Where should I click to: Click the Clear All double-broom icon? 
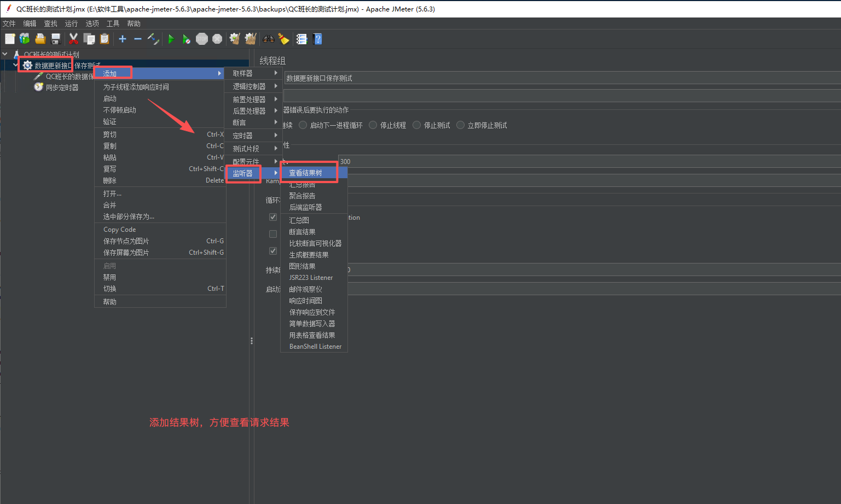251,39
